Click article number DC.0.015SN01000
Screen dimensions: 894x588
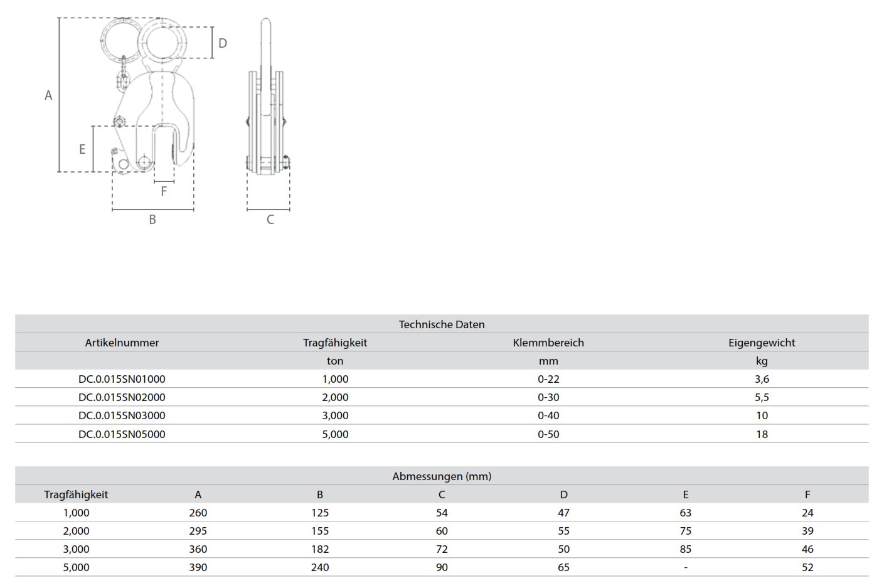[122, 379]
